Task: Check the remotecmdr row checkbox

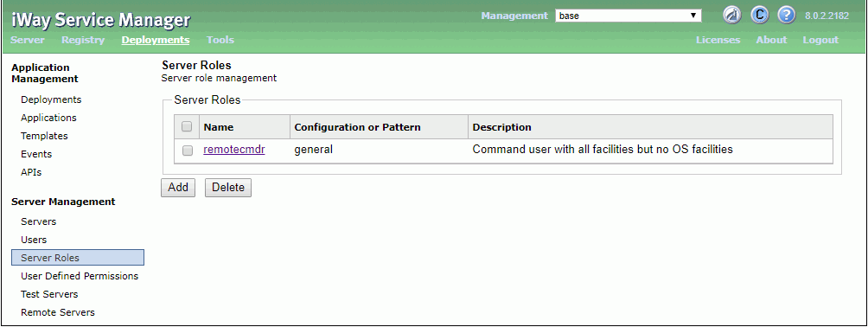Action: pos(188,151)
